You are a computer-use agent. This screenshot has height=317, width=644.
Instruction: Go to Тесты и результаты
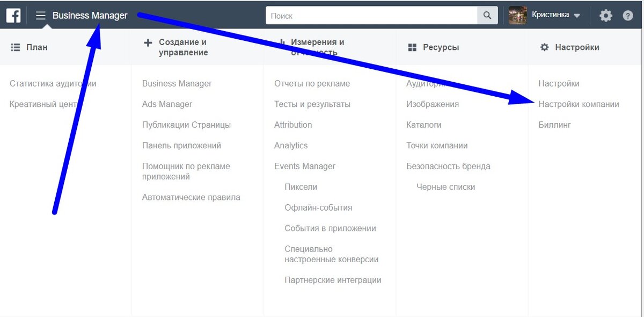coord(312,104)
